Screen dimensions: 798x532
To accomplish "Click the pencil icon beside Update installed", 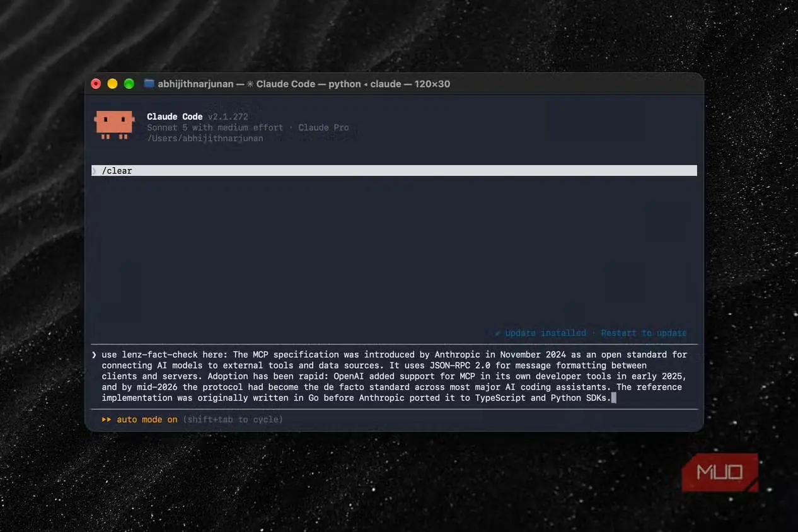I will tap(498, 333).
